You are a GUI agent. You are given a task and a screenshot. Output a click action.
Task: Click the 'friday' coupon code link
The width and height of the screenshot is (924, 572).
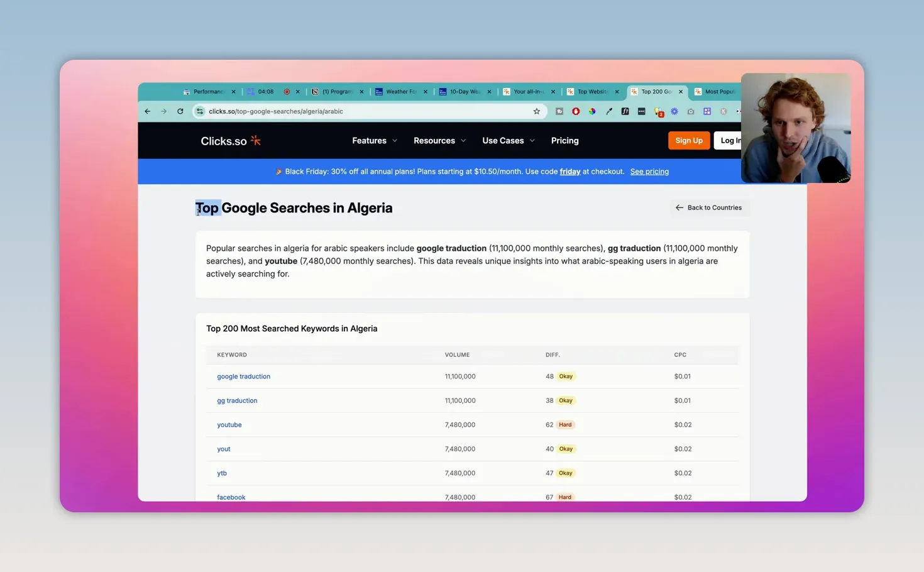coord(570,172)
